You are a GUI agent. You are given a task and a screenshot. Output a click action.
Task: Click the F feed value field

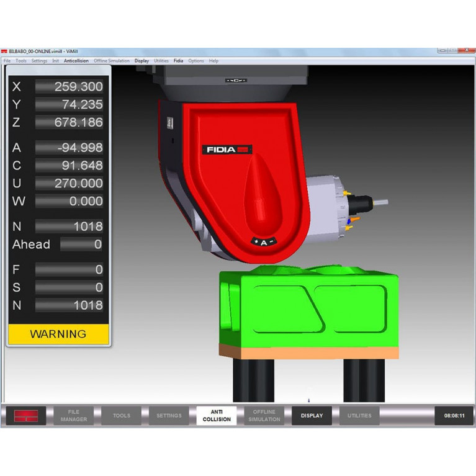70,269
